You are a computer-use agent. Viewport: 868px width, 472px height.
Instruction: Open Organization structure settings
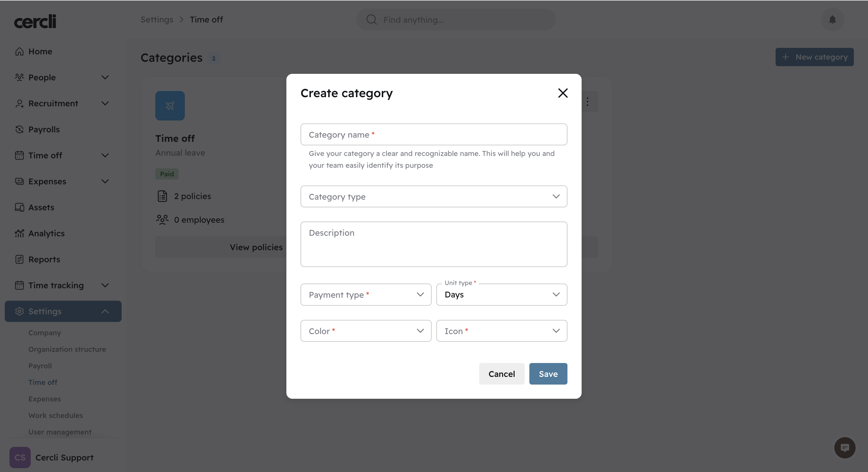(x=67, y=349)
